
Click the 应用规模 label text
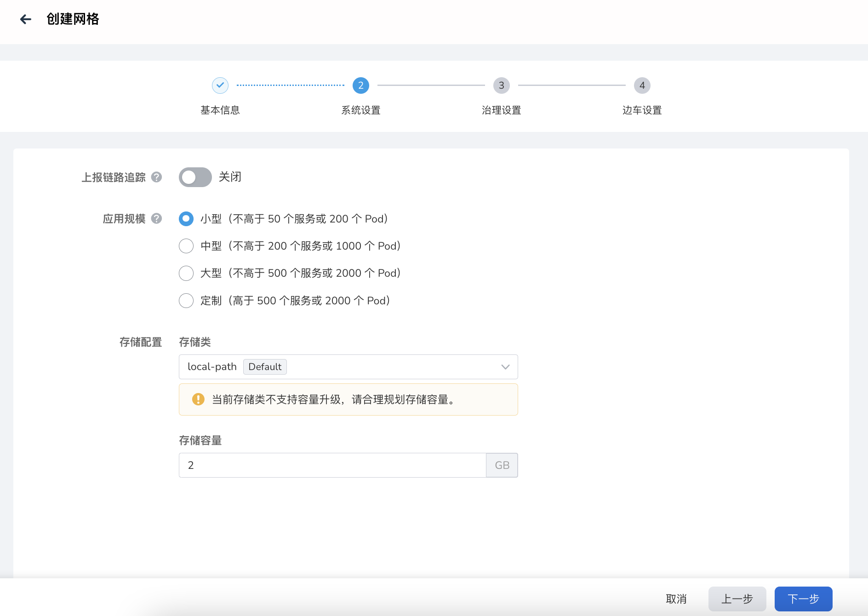coord(124,219)
